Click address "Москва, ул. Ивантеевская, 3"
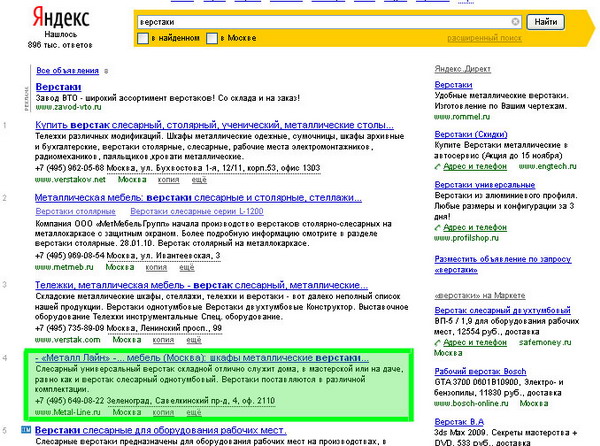 click(163, 256)
